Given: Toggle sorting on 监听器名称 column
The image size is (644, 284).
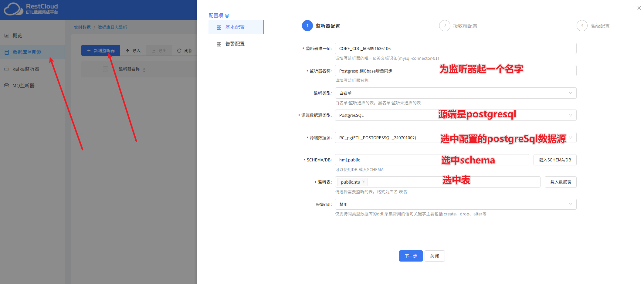Looking at the screenshot, I should click(x=144, y=69).
